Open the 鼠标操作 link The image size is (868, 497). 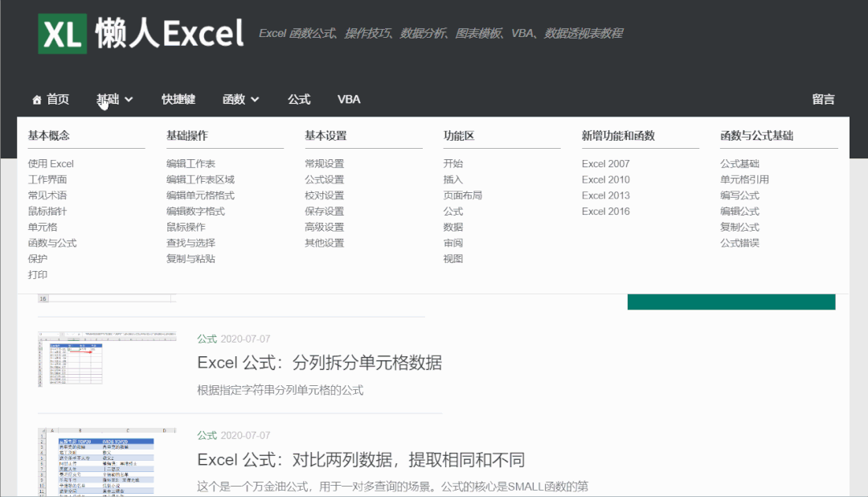(x=186, y=227)
